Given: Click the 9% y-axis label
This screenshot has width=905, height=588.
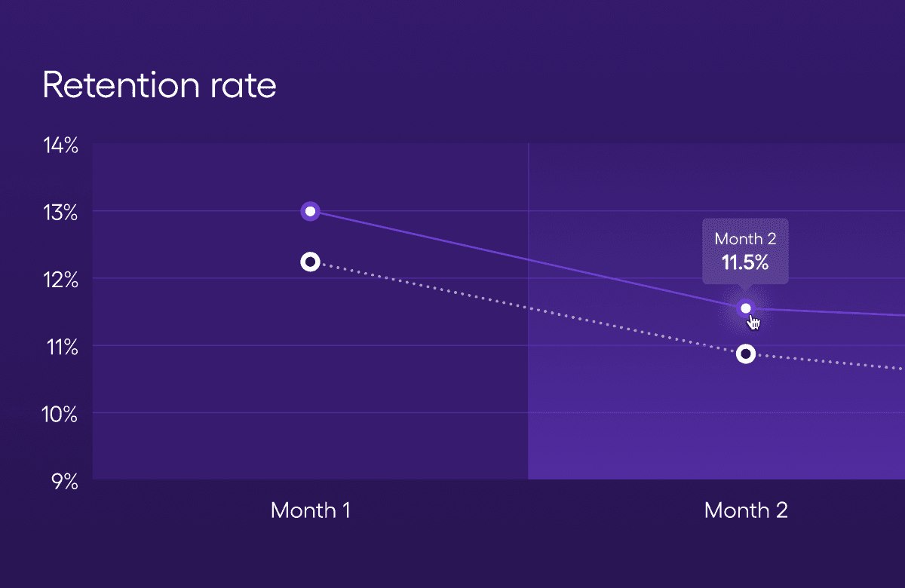Looking at the screenshot, I should coord(65,481).
